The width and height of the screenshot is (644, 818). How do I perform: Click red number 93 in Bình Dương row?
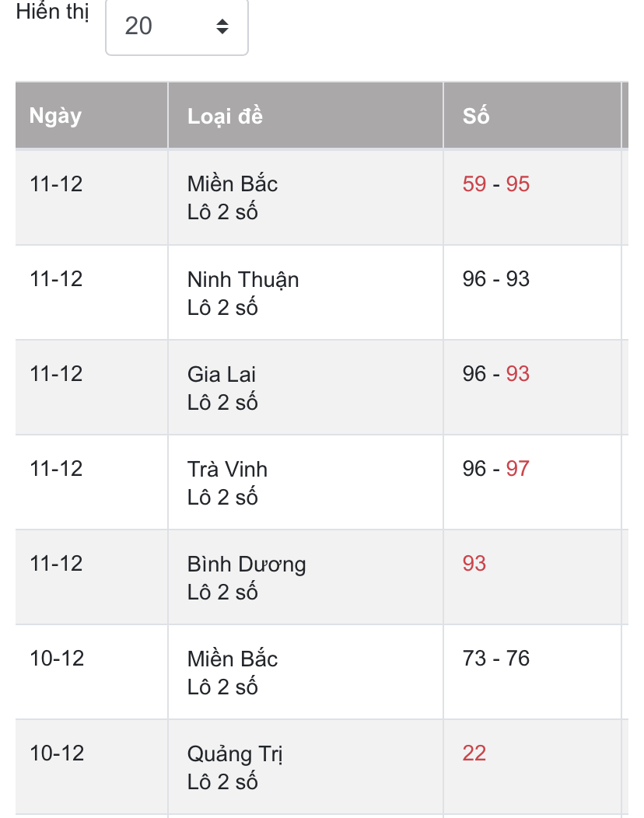click(474, 564)
